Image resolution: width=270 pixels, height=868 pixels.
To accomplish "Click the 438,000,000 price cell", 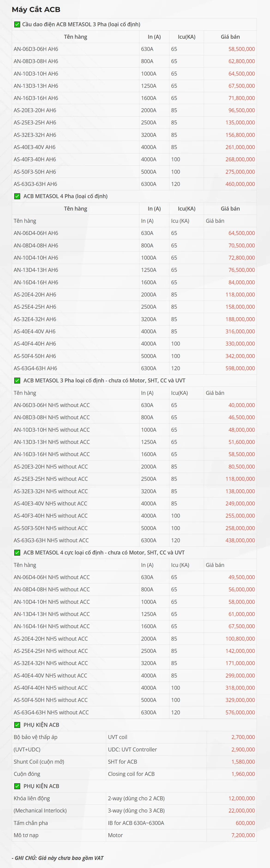I will click(x=240, y=540).
